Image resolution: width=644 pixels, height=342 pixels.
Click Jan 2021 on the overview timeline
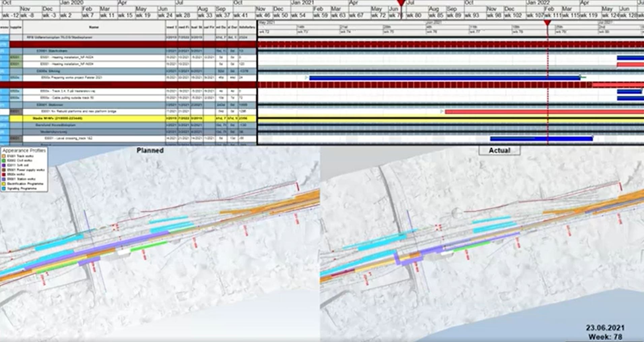(x=302, y=3)
